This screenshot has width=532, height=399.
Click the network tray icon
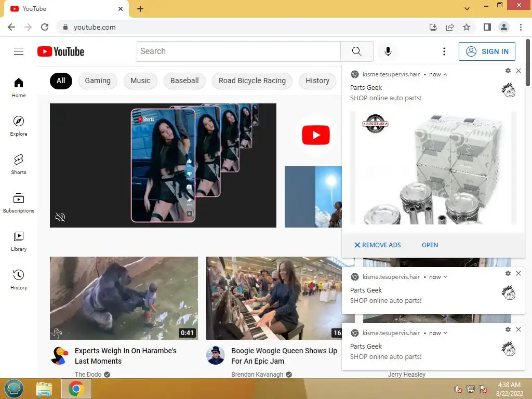[471, 389]
